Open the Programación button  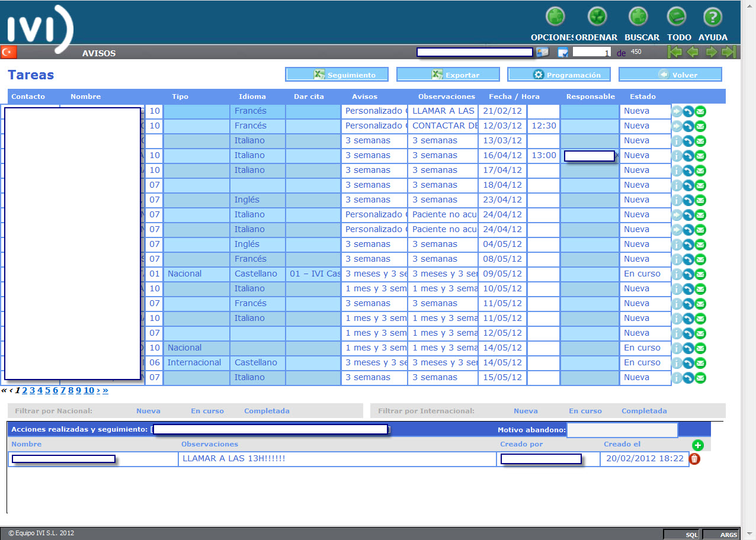pos(559,75)
